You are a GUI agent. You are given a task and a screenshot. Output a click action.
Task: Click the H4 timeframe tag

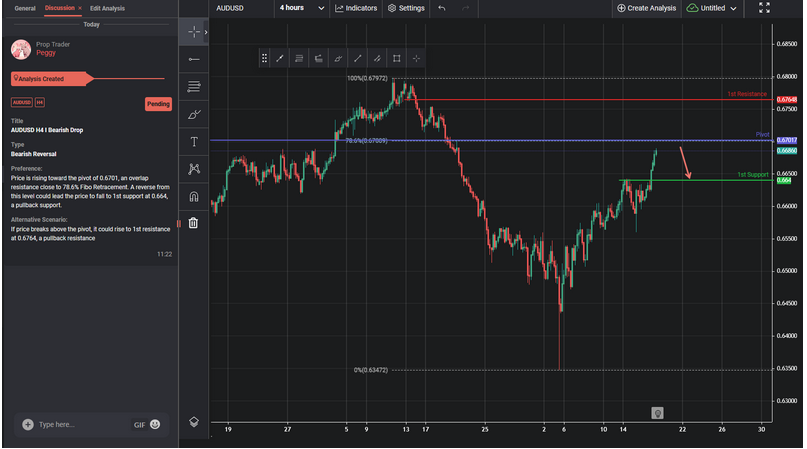click(40, 102)
